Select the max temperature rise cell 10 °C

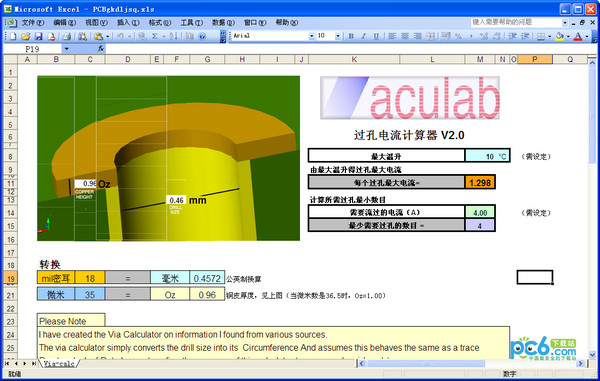(488, 156)
